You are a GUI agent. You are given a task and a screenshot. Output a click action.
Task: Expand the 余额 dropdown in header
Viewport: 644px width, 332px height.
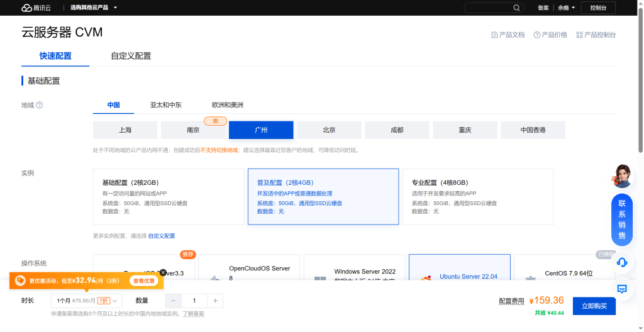tap(567, 8)
